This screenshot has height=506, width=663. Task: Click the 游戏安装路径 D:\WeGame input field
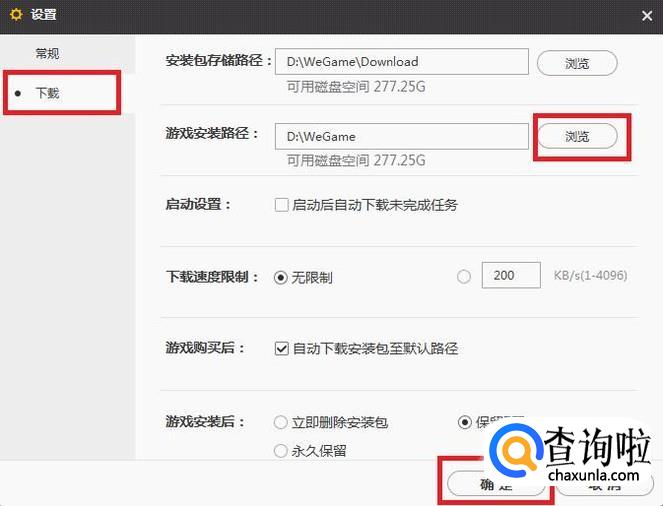pyautogui.click(x=402, y=136)
